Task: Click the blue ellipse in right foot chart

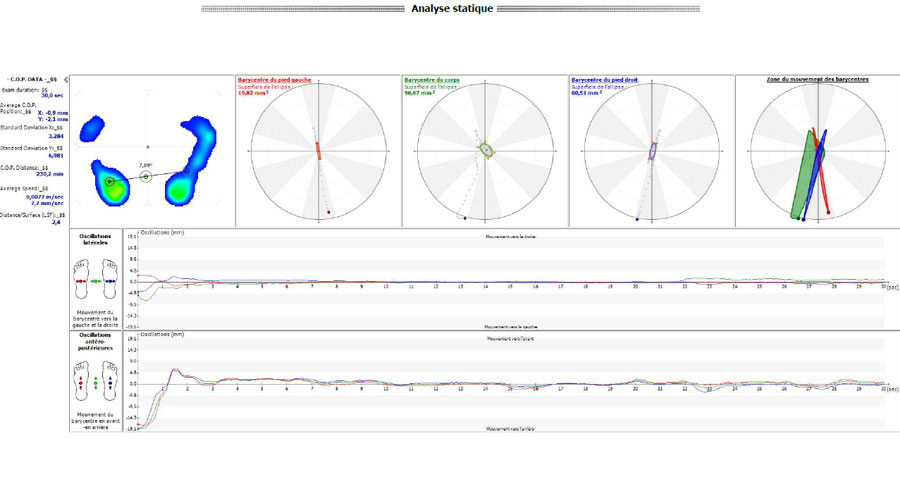Action: click(652, 151)
